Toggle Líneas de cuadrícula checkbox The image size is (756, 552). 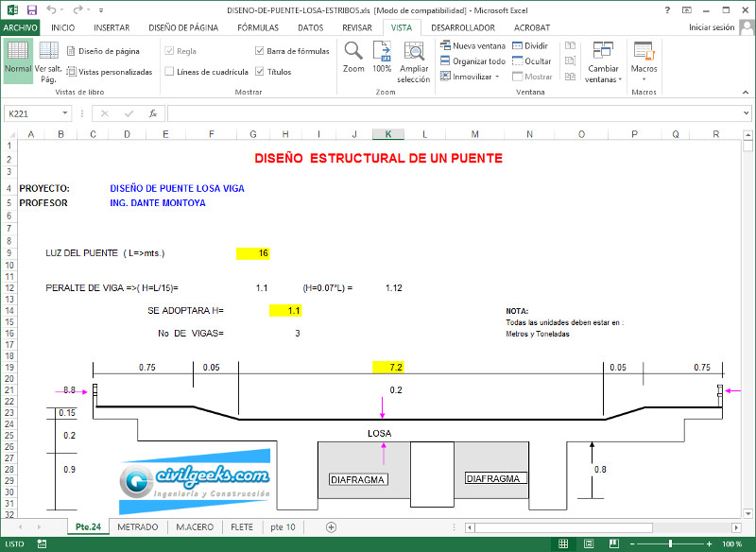click(x=169, y=72)
